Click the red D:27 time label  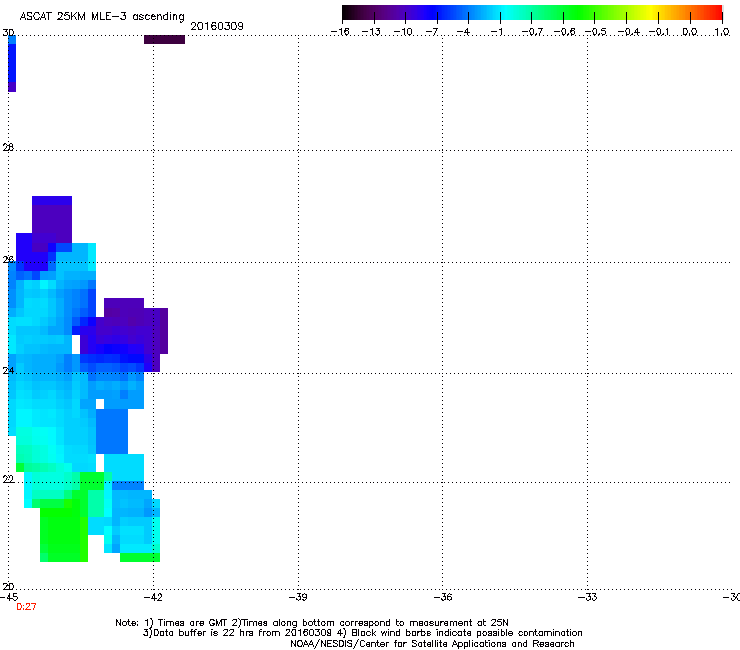(x=26, y=607)
